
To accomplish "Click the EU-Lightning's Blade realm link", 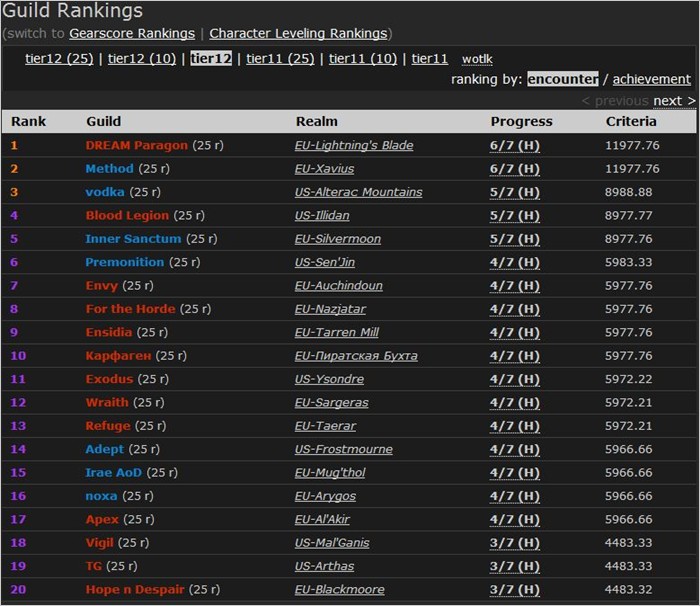I will pyautogui.click(x=354, y=145).
